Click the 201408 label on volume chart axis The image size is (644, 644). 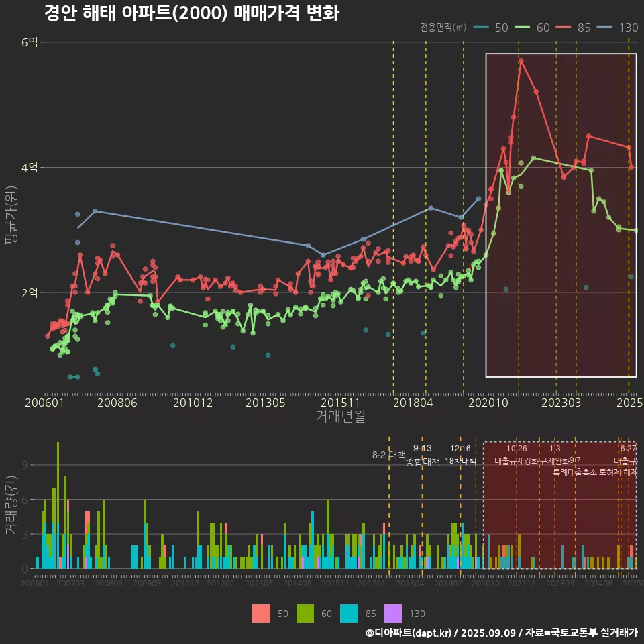[x=297, y=583]
